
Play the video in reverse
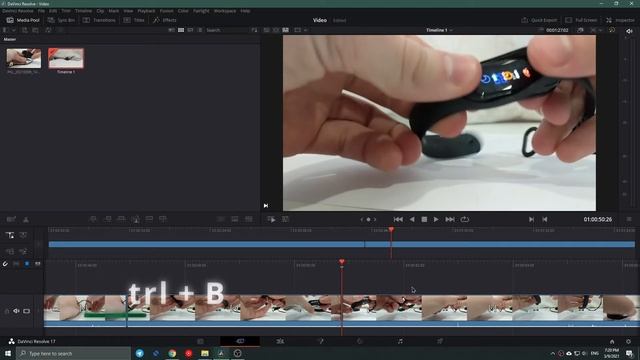(x=412, y=220)
